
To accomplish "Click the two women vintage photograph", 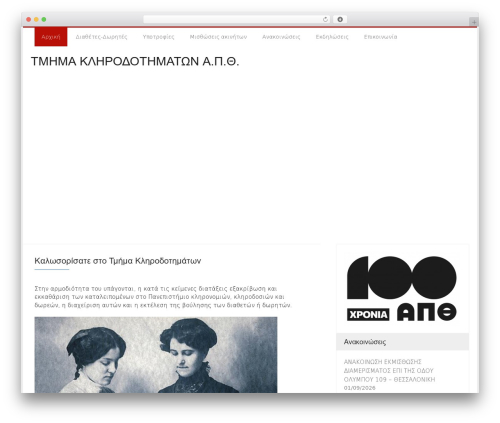I will [x=156, y=355].
